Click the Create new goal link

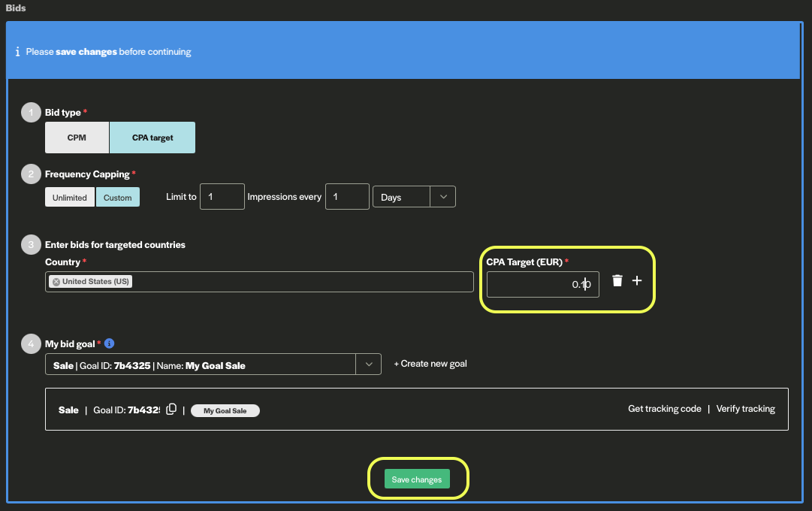430,364
